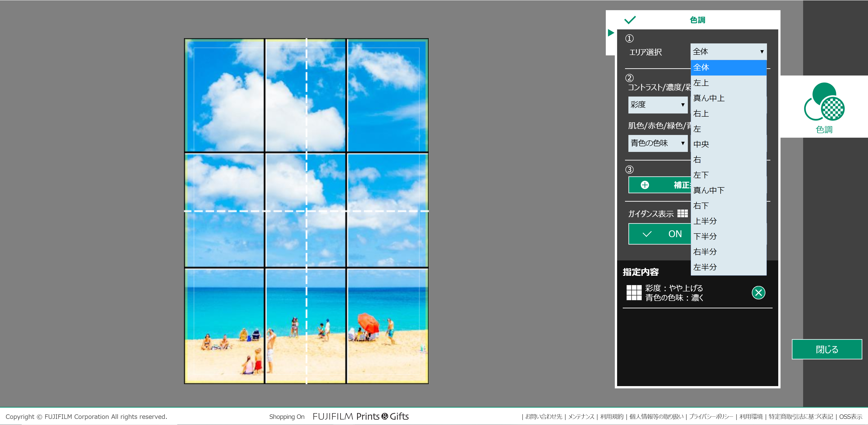Open the エリア選択 dropdown showing 全体

tap(728, 52)
